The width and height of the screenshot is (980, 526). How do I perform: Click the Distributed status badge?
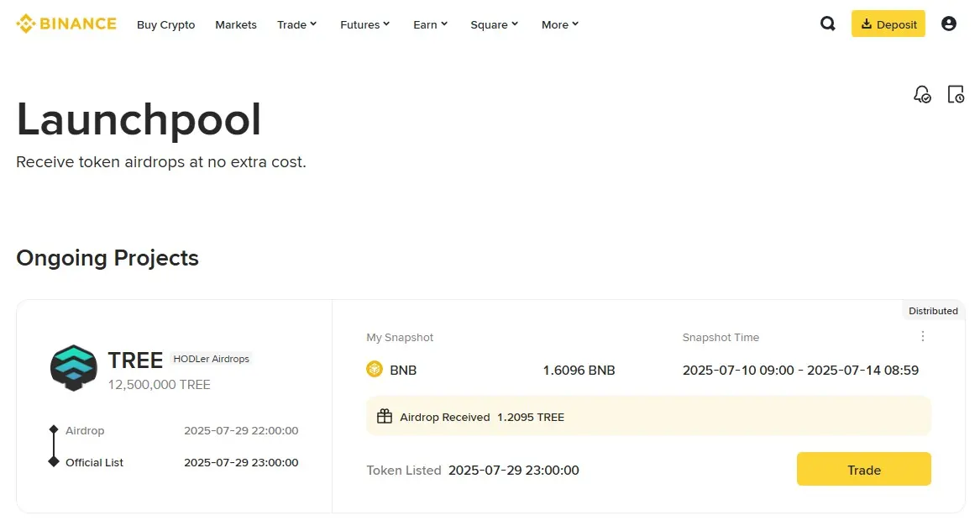point(933,311)
